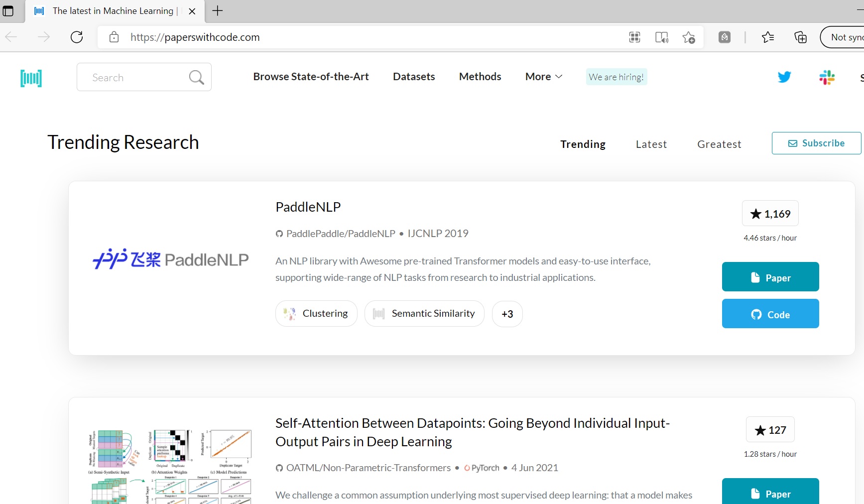Open the tab actions menu icon
Viewport: 864px width, 504px height.
8,11
